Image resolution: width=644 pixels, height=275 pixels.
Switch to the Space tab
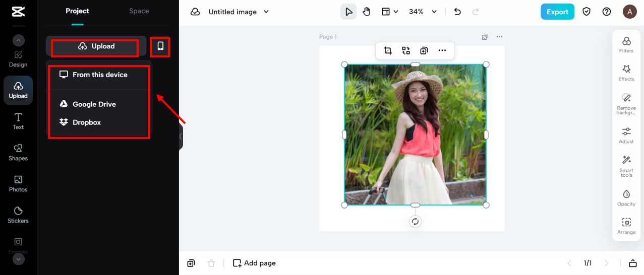click(139, 11)
